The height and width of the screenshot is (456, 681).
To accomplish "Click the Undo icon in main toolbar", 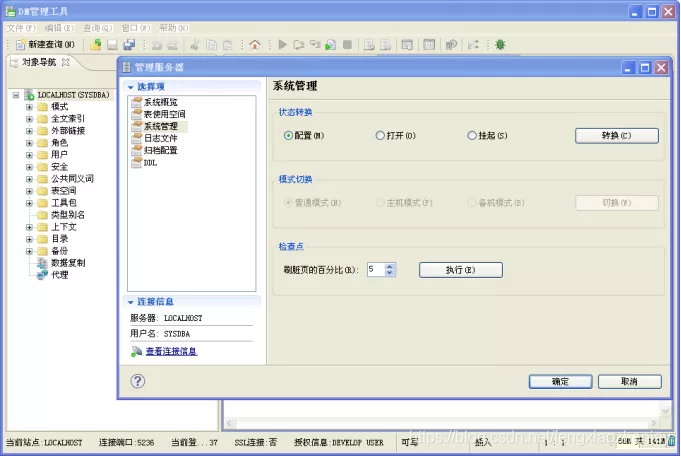I will tap(157, 45).
